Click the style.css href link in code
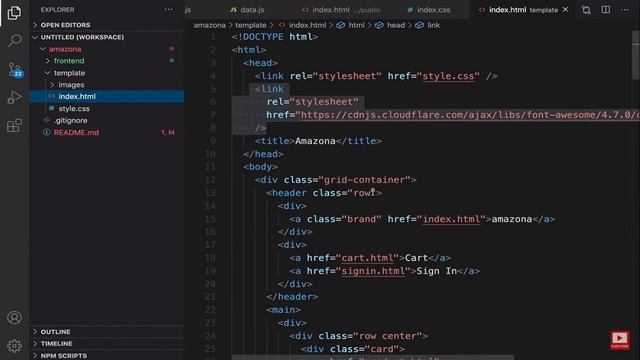The height and width of the screenshot is (360, 640). pos(449,76)
